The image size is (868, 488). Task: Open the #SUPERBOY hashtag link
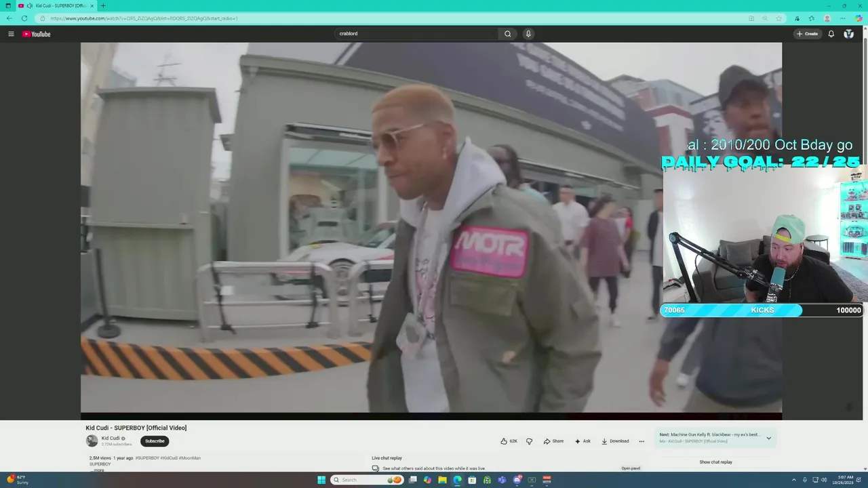click(147, 458)
